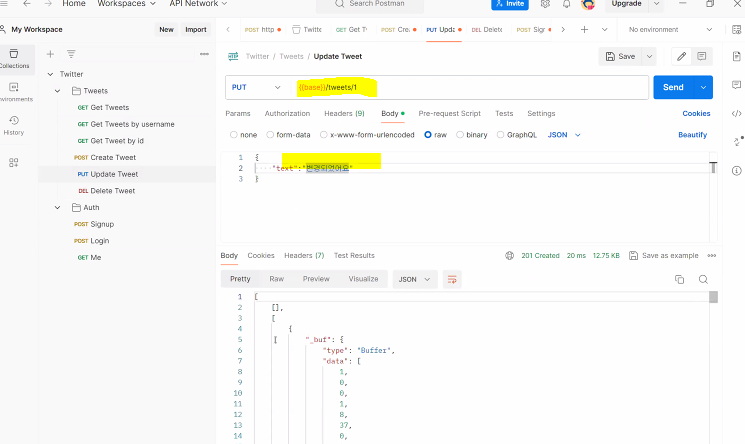Open the notifications bell icon
Screen dimensions: 745x444
point(566,4)
